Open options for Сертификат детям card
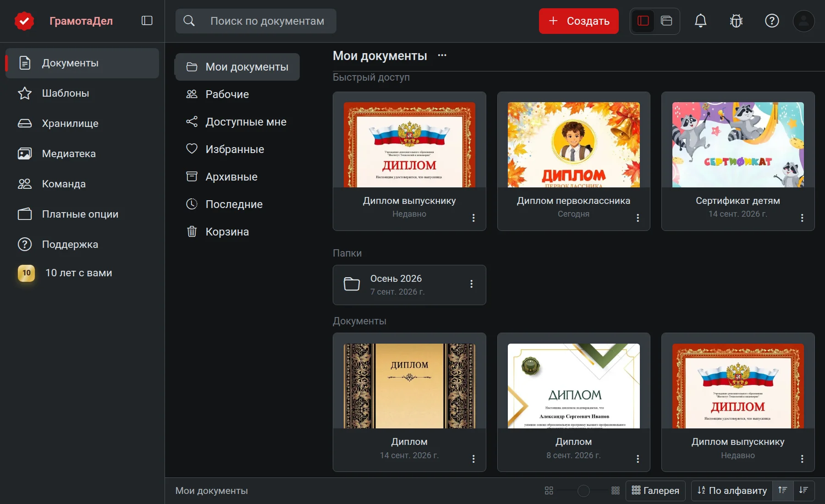This screenshot has height=504, width=825. pos(802,218)
